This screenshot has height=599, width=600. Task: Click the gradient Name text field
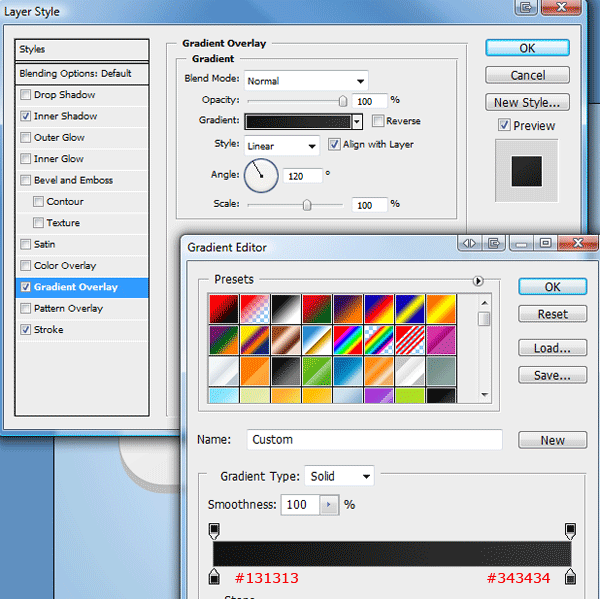pos(374,439)
